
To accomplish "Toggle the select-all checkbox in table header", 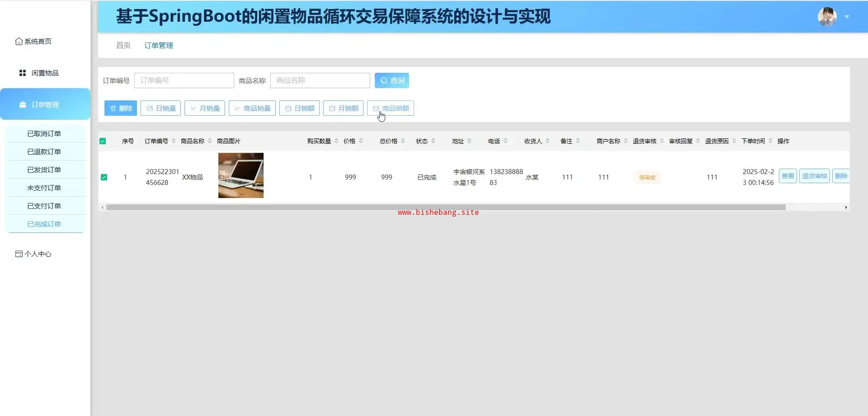I will pyautogui.click(x=103, y=141).
